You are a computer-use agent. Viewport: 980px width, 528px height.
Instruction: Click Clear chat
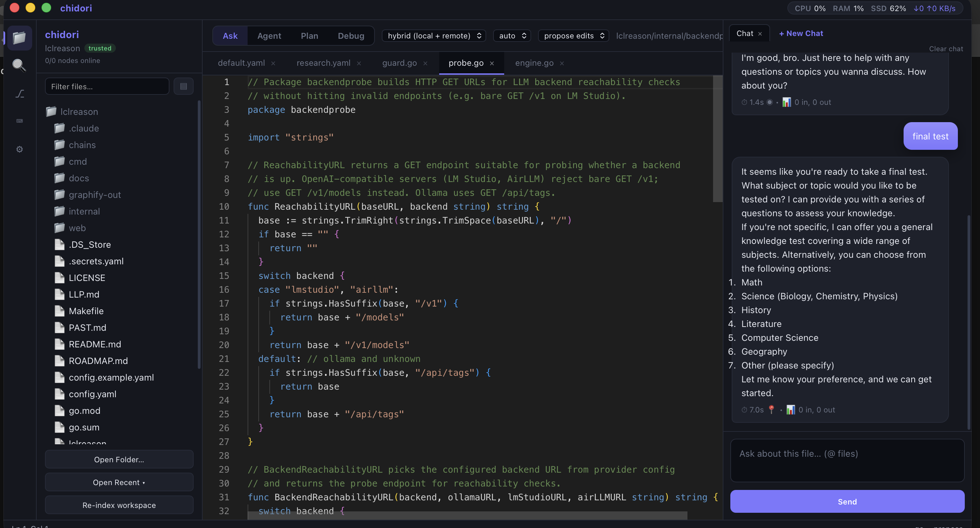point(946,49)
